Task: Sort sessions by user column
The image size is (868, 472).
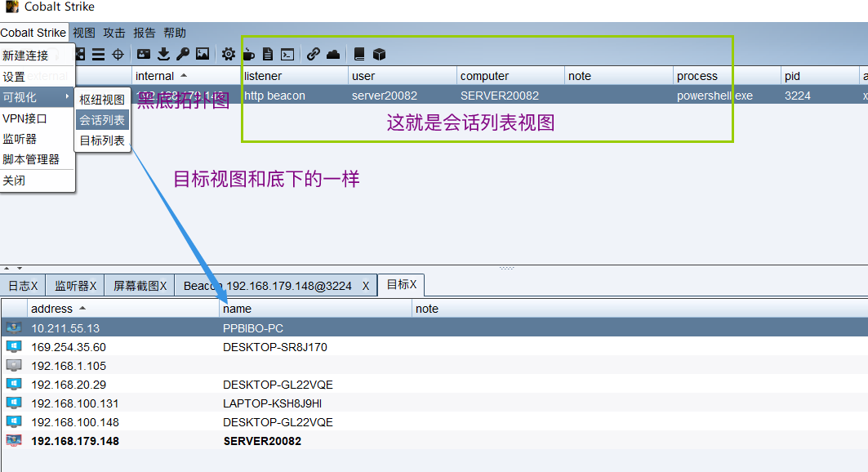Action: coord(403,76)
